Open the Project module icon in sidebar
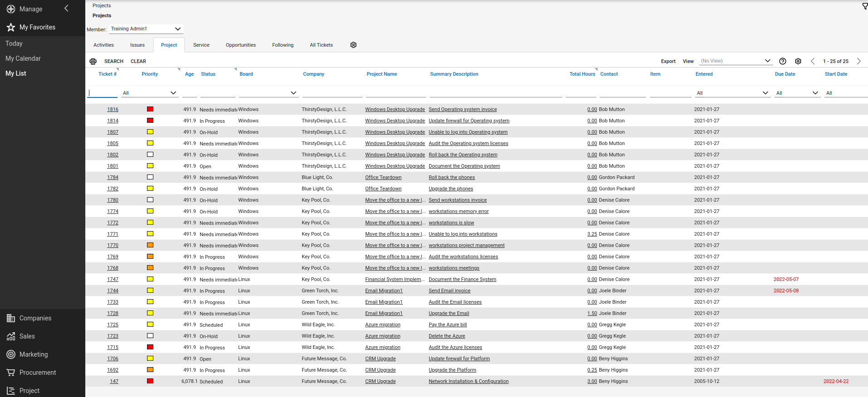Image resolution: width=868 pixels, height=397 pixels. coord(11,391)
